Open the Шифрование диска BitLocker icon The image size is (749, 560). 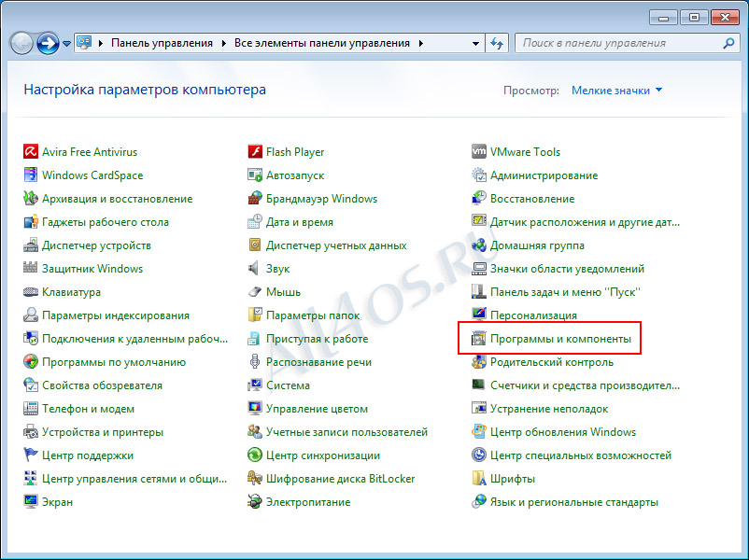pos(255,479)
